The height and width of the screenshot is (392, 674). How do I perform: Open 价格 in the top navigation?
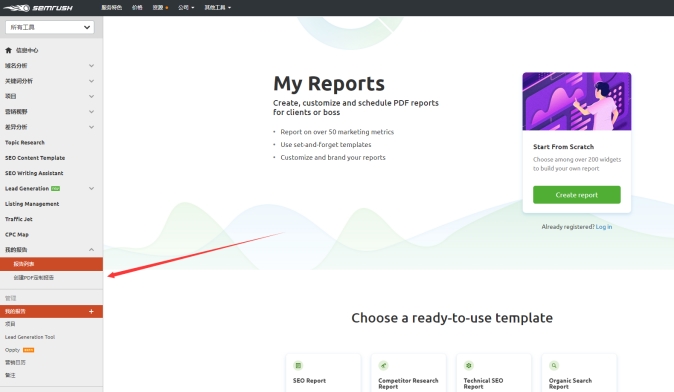[x=137, y=8]
